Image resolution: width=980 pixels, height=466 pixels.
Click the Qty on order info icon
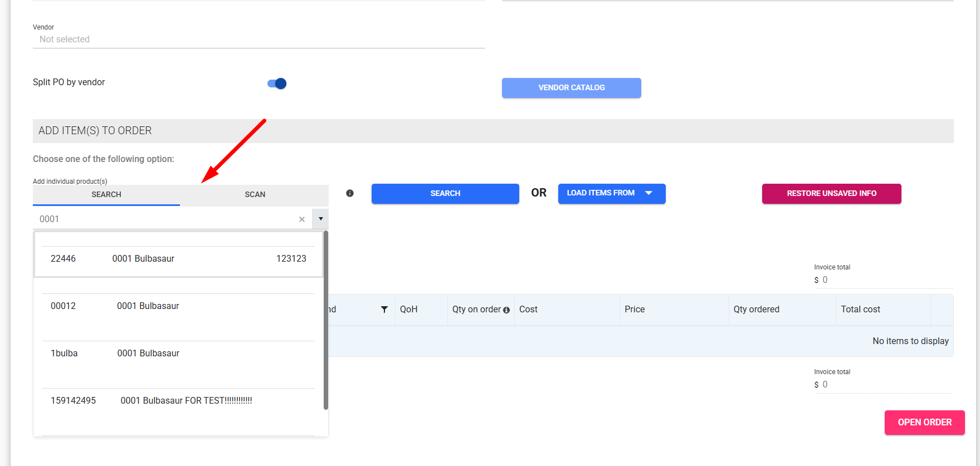(506, 310)
